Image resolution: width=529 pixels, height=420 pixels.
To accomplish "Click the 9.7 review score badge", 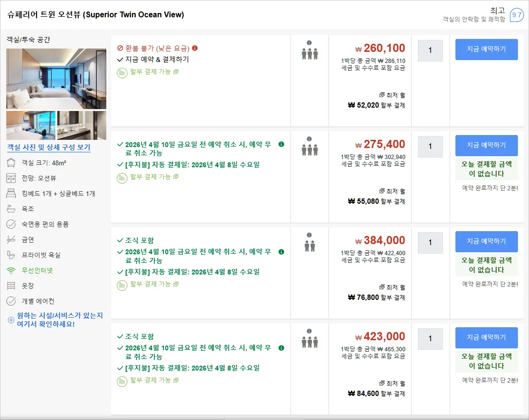I will pos(516,15).
